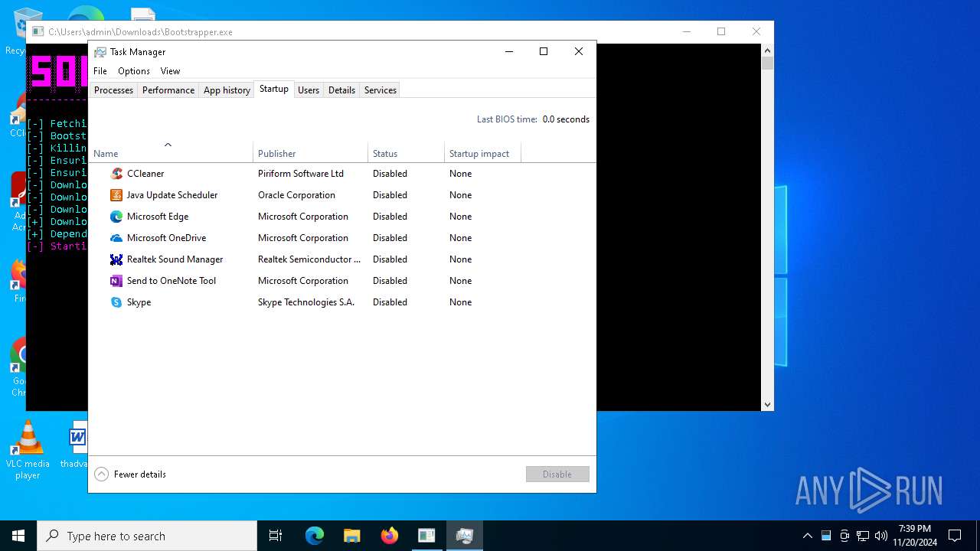The height and width of the screenshot is (551, 980).
Task: Open Firefox from the taskbar
Action: click(390, 536)
